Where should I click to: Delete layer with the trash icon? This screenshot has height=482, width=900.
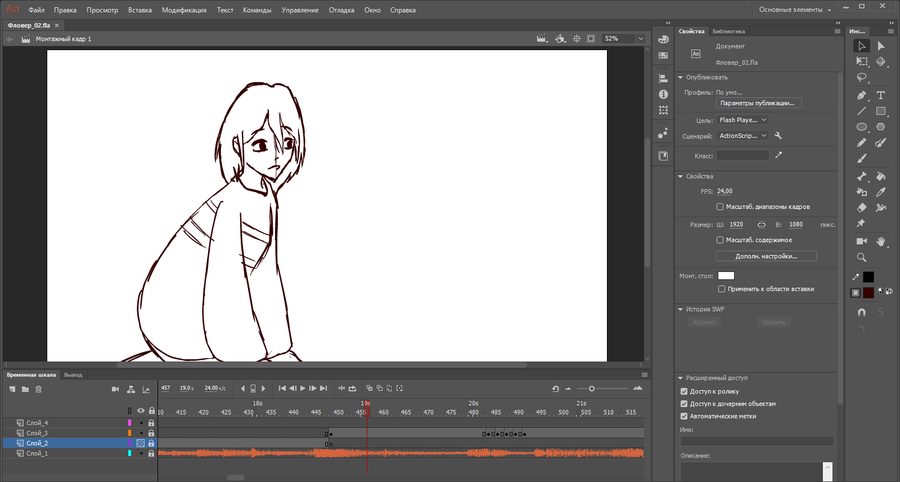[x=38, y=389]
